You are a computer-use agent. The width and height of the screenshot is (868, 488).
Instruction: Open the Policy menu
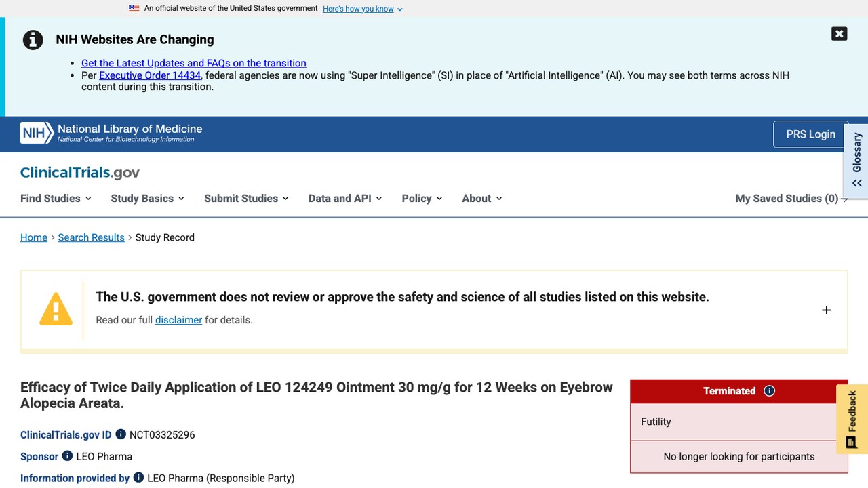(x=422, y=199)
